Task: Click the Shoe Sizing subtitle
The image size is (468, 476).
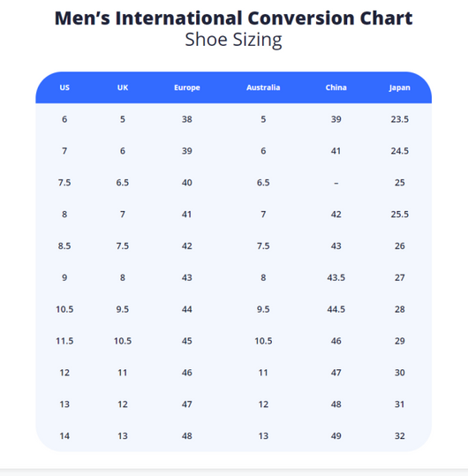Action: click(233, 40)
